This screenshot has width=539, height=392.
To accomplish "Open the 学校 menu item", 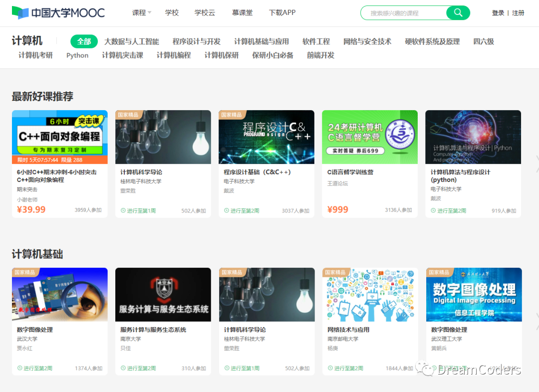I will (x=172, y=12).
